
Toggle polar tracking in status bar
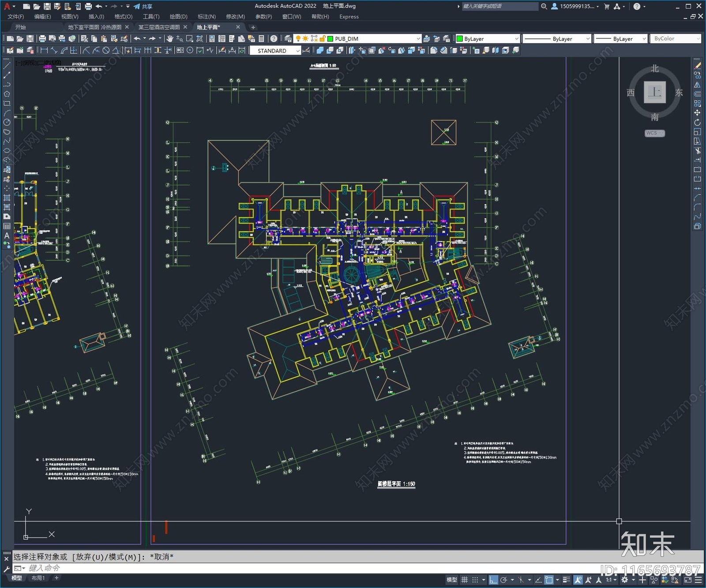503,580
